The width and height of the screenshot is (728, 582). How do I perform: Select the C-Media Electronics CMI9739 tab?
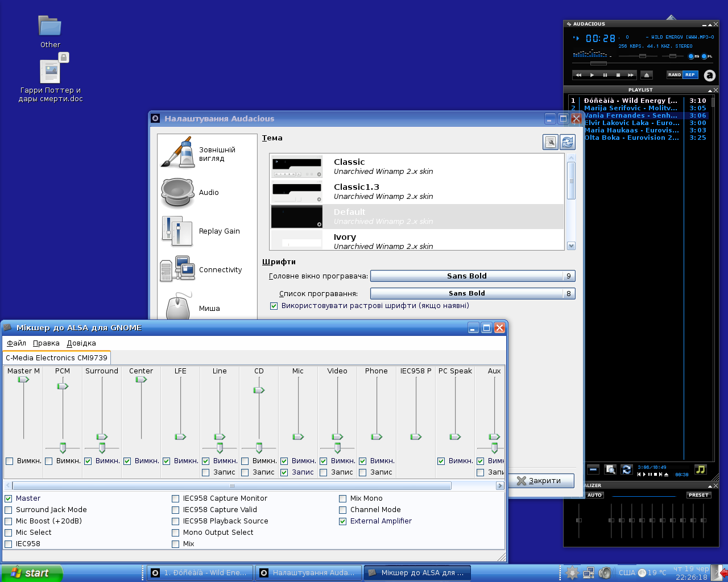pyautogui.click(x=56, y=357)
